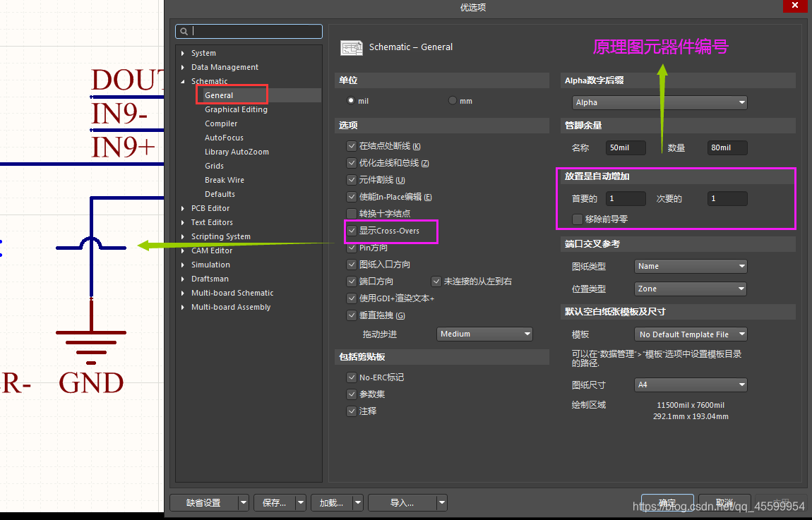812x520 pixels.
Task: Select CAM Editor tree item
Action: [212, 250]
